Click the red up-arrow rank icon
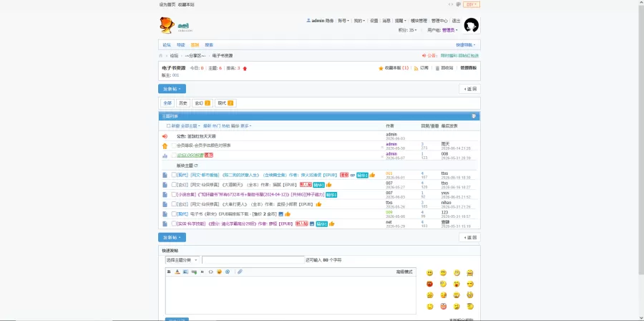 click(x=245, y=68)
